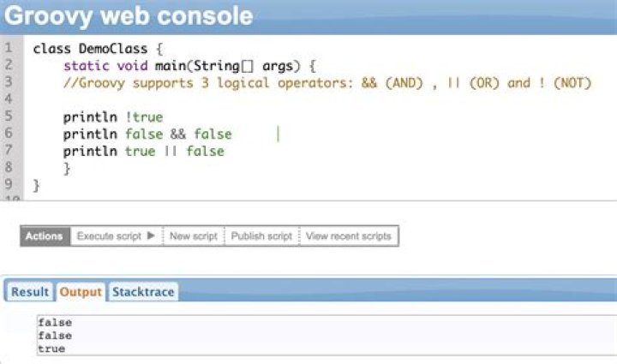Open View recent scripts
Screen dimensions: 617x364
tap(349, 236)
